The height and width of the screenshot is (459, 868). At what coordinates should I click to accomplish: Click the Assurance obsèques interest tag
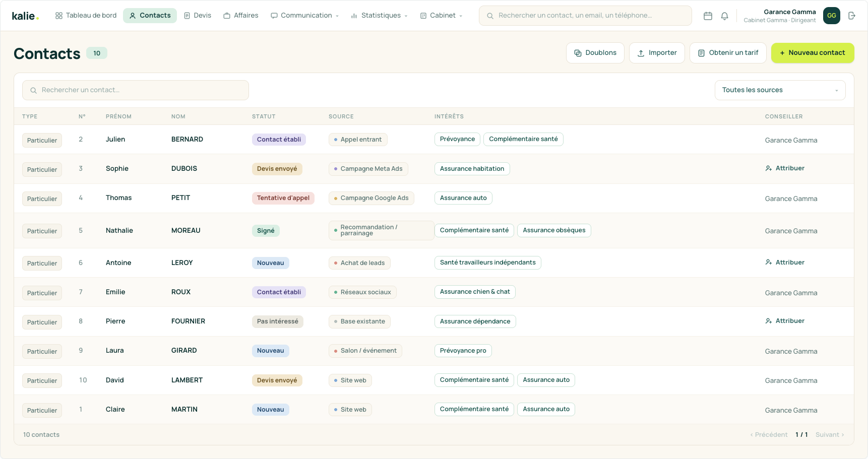[x=554, y=230]
